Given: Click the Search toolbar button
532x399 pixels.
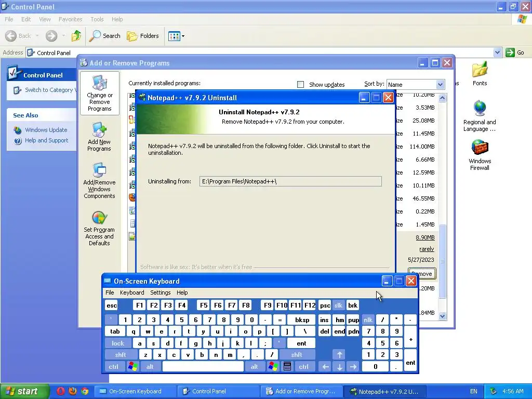Looking at the screenshot, I should [105, 36].
